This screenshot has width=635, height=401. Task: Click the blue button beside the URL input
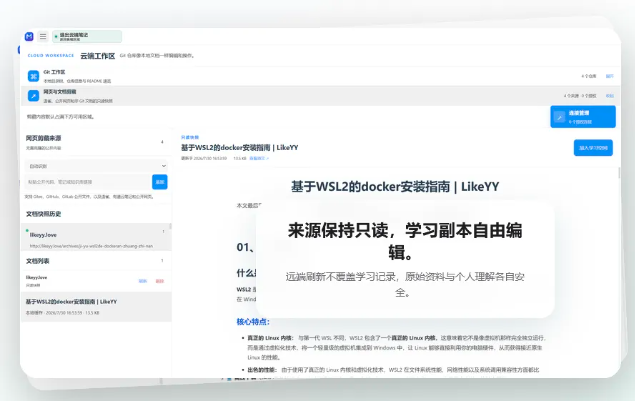coord(160,182)
